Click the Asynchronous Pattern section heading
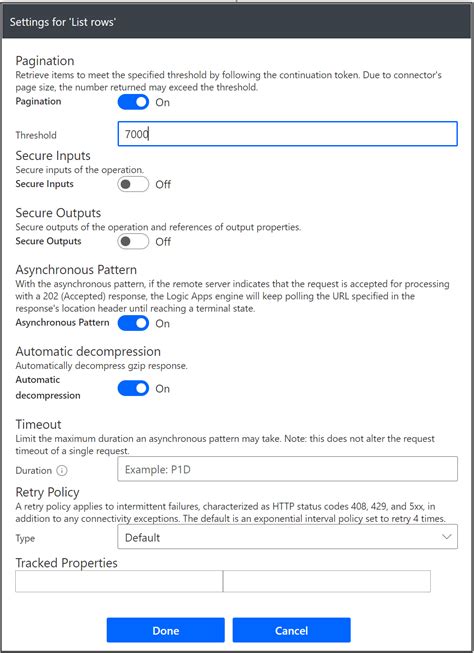474x653 pixels. [76, 269]
